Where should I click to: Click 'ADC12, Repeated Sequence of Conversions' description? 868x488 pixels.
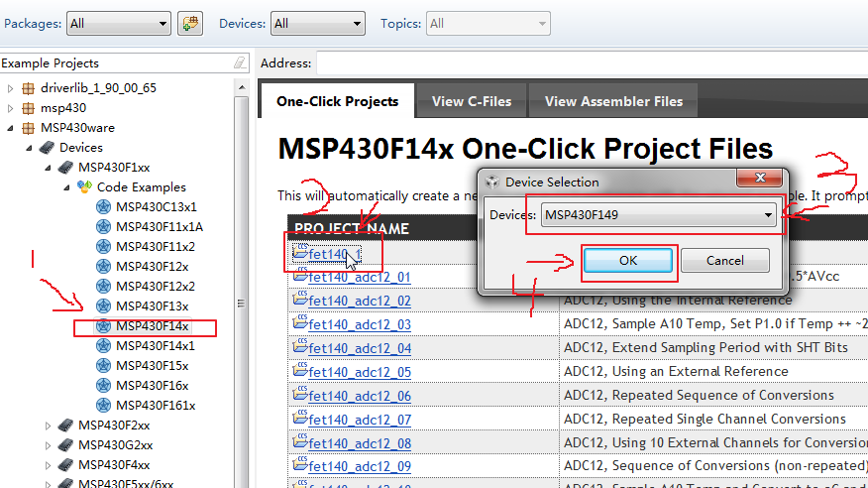699,395
